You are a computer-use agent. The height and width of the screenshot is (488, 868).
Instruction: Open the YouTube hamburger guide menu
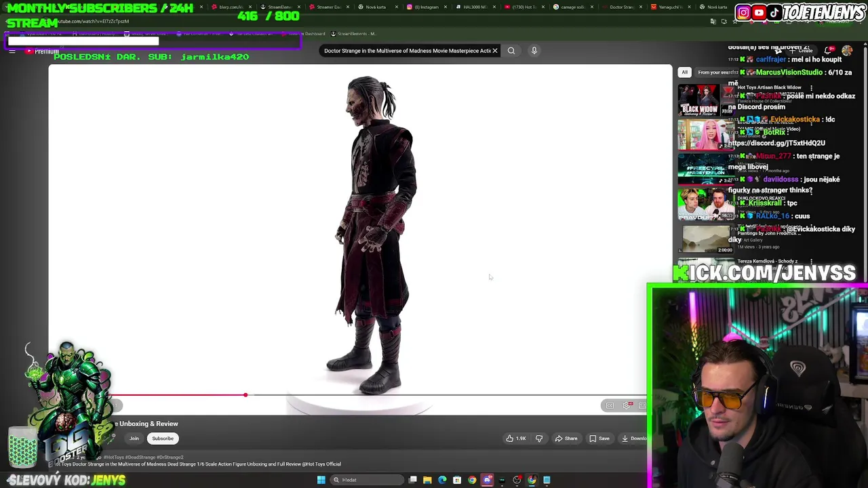click(x=12, y=52)
